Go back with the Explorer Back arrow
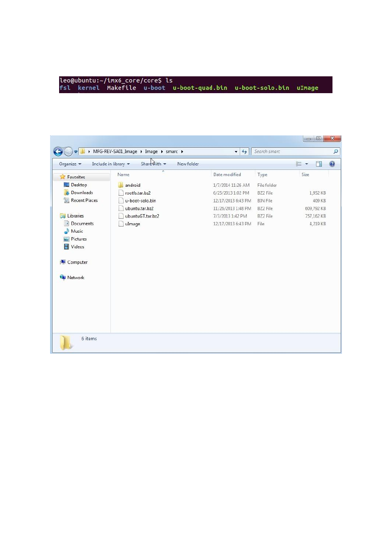Image resolution: width=392 pixels, height=554 pixels. (x=58, y=151)
